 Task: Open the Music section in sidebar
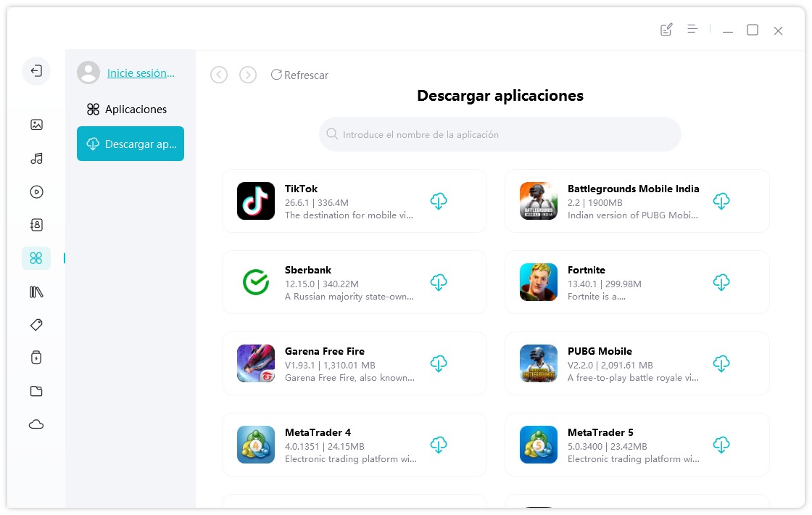[x=36, y=159]
